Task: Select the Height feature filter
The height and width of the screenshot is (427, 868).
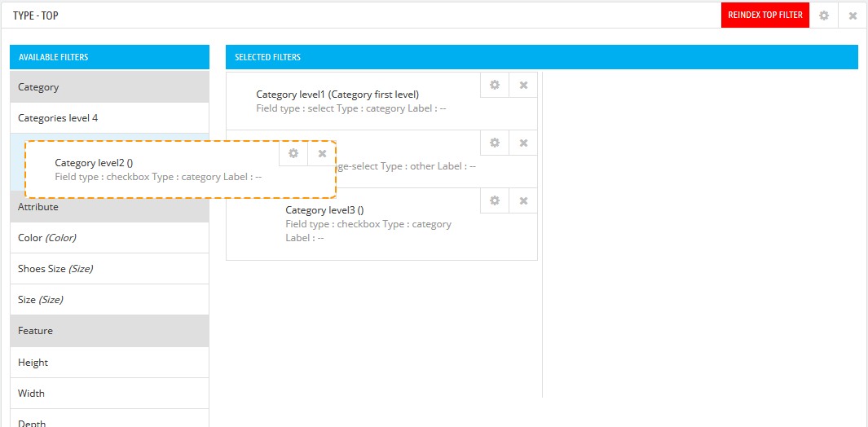Action: coord(109,362)
